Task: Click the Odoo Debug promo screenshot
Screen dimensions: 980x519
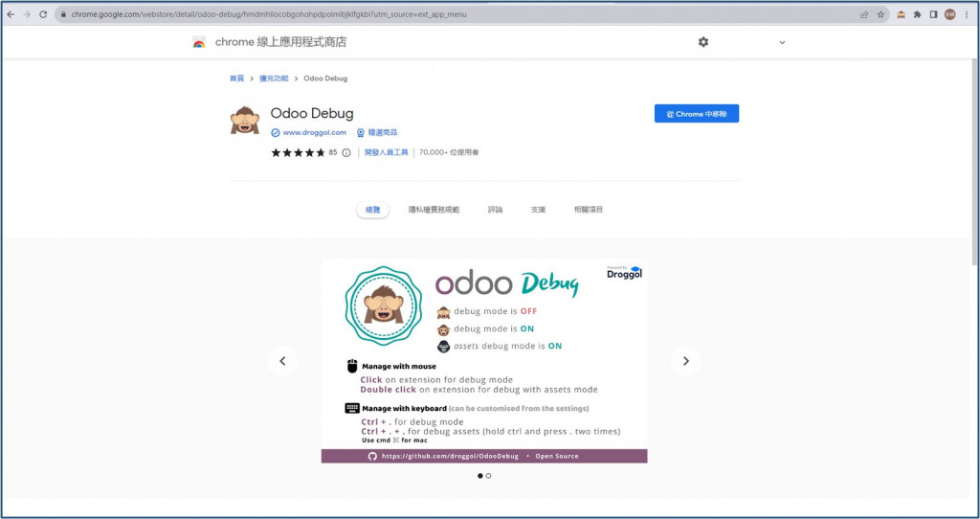Action: pyautogui.click(x=484, y=361)
